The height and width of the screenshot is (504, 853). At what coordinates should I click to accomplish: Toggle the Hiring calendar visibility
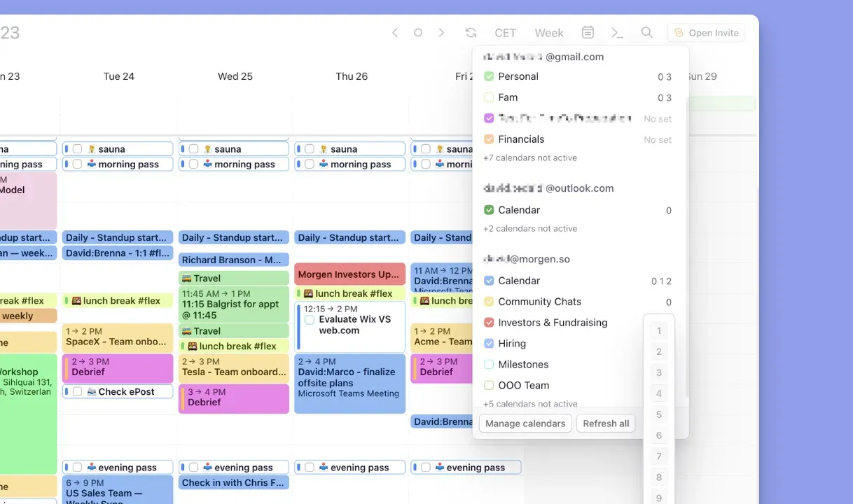point(488,344)
